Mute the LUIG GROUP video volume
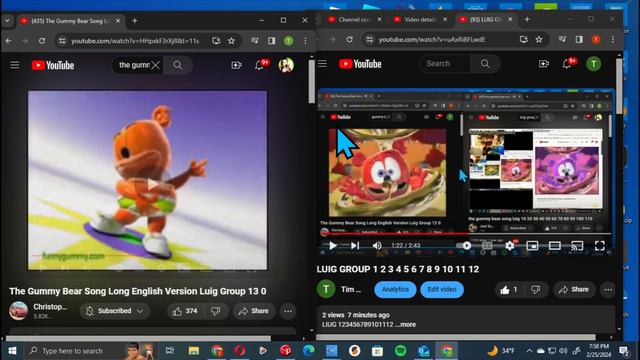The image size is (640, 360). pyautogui.click(x=377, y=245)
